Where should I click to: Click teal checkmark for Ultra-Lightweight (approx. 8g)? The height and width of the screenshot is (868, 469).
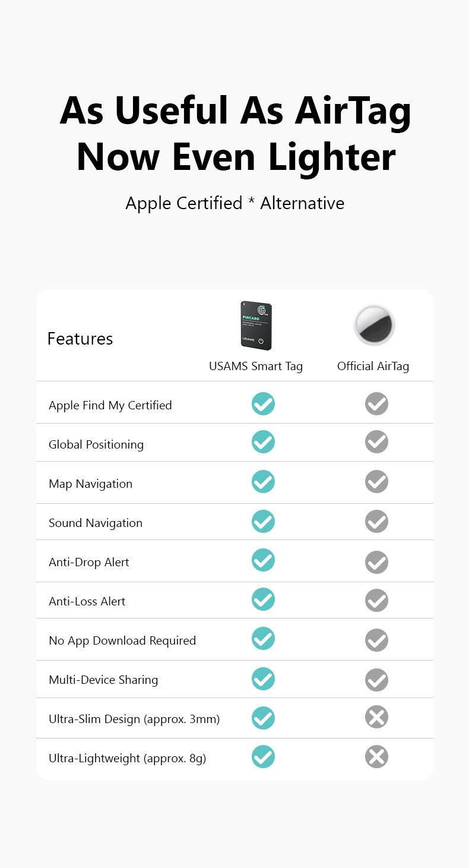263,757
